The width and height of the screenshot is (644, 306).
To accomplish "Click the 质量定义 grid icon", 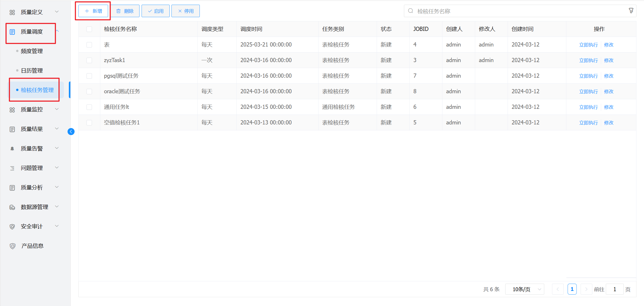I will (x=12, y=12).
